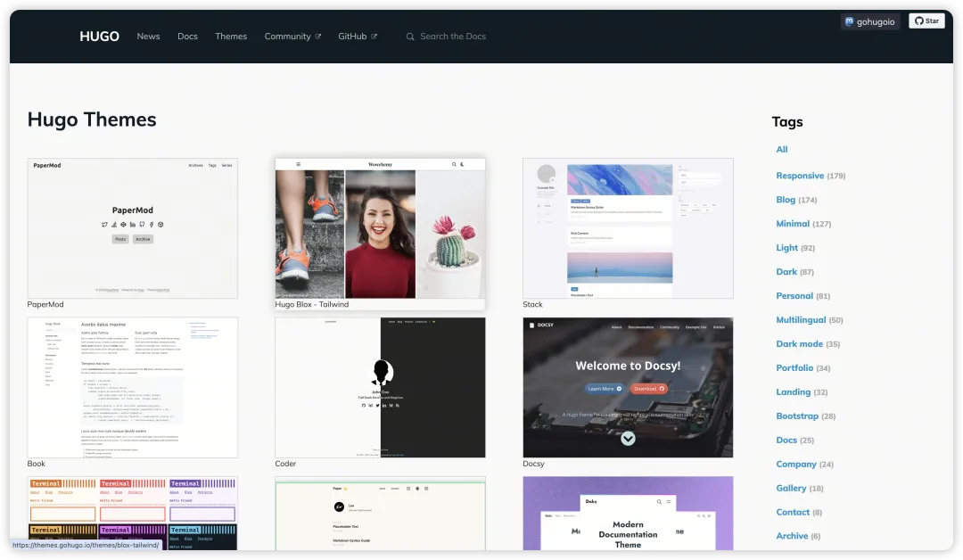Filter themes by the Responsive tag
Image resolution: width=963 pixels, height=560 pixels.
coord(799,176)
